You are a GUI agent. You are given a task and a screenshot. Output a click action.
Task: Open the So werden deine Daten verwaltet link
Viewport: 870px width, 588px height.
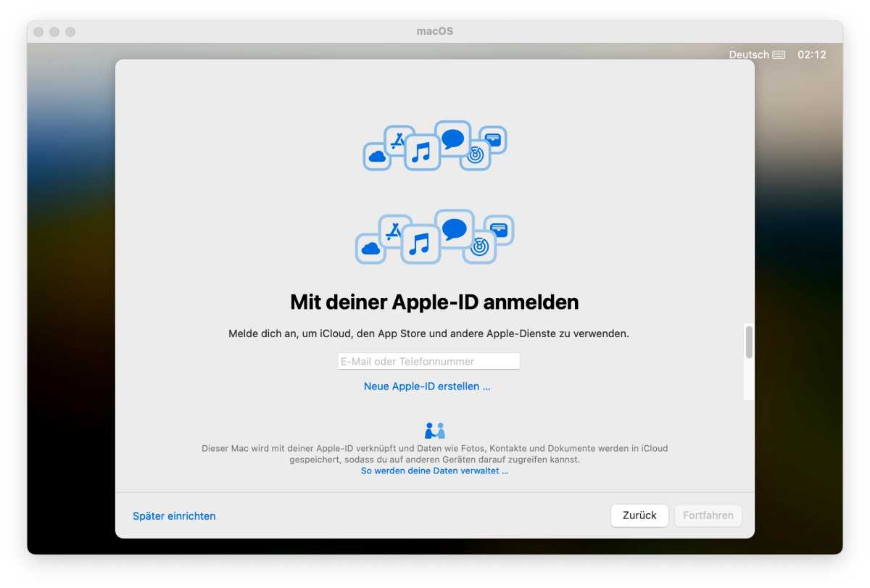[x=434, y=471]
